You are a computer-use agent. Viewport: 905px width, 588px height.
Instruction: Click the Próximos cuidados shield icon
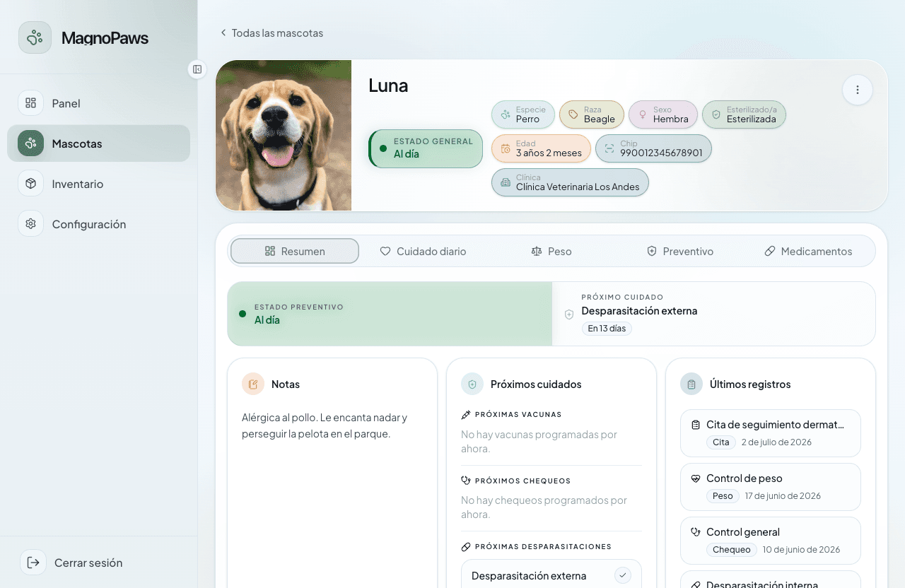(472, 384)
